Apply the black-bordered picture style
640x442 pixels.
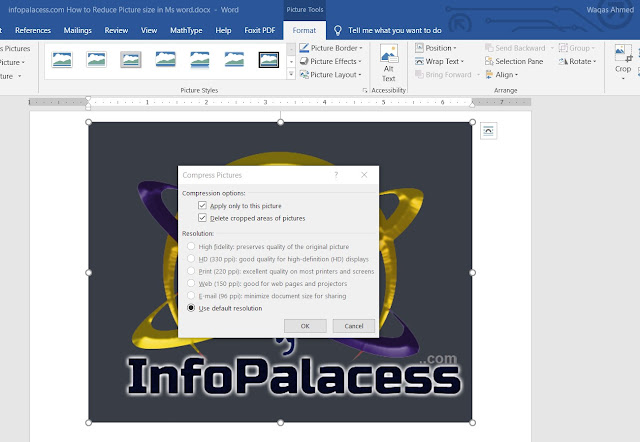[x=269, y=60]
